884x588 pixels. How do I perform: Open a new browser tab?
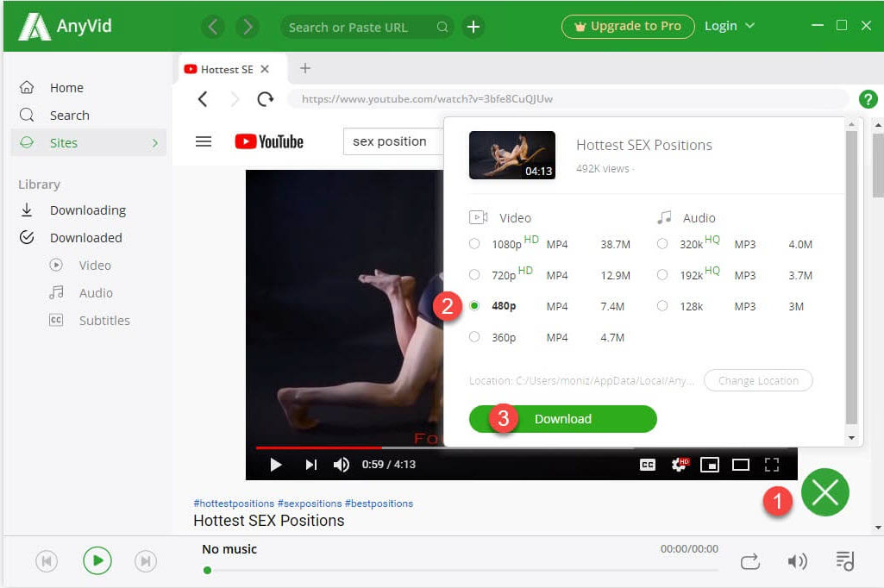305,68
